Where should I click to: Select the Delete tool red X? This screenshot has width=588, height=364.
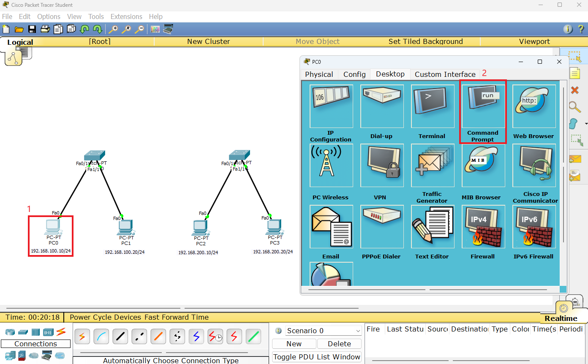click(574, 90)
